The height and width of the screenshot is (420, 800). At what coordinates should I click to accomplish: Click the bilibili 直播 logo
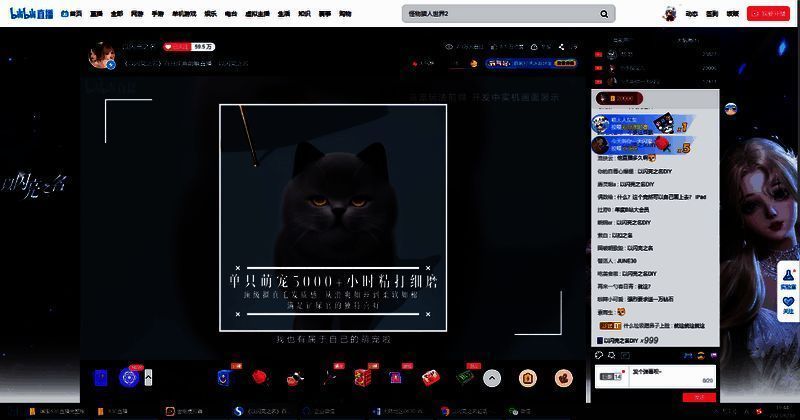click(31, 14)
